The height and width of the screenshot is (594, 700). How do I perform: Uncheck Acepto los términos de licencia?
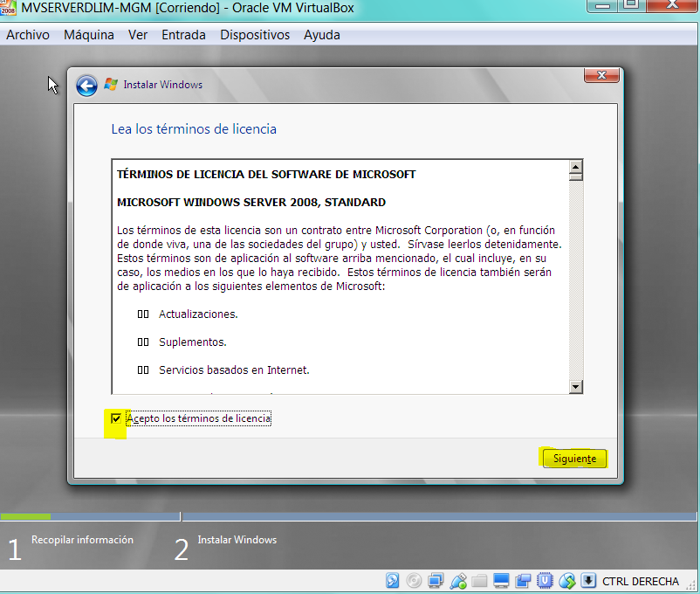click(x=116, y=418)
